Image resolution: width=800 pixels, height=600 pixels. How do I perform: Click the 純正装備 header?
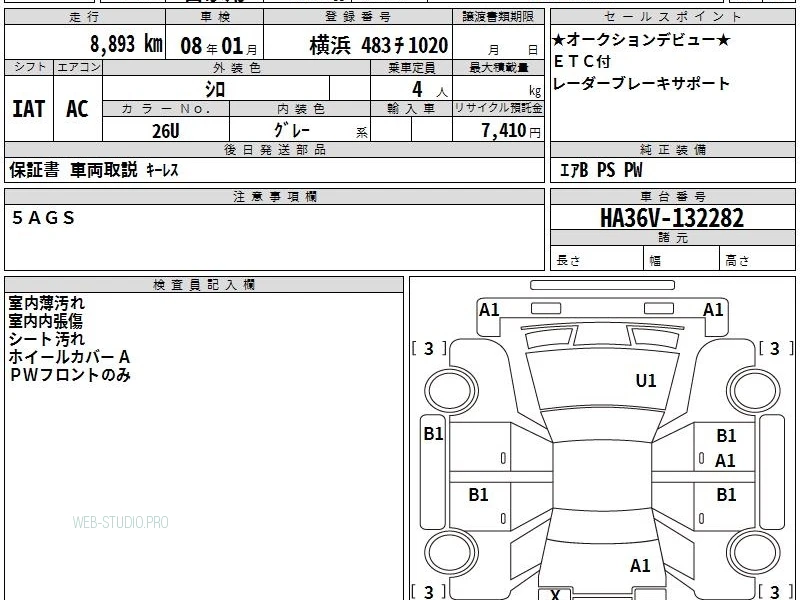[672, 150]
